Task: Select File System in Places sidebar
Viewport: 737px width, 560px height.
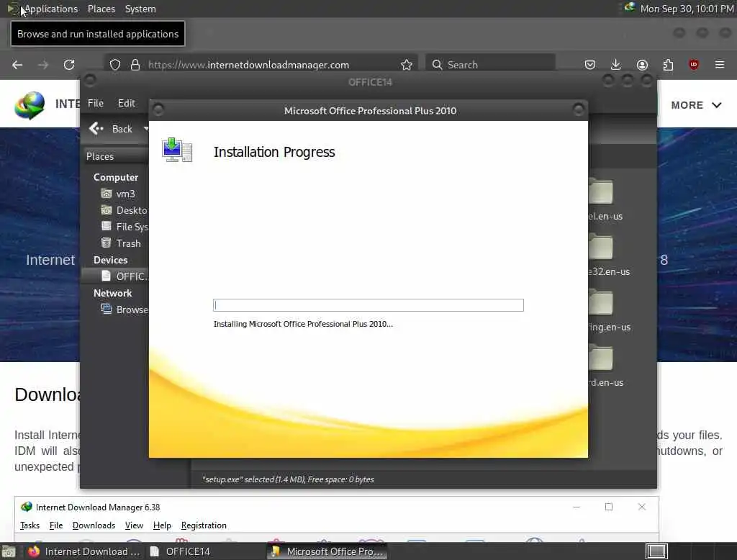Action: point(124,227)
